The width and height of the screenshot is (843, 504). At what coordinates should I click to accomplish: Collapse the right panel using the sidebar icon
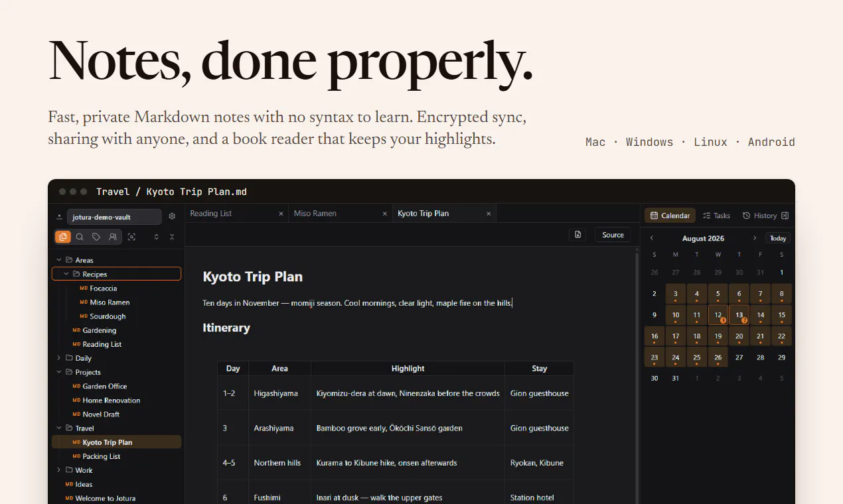(785, 216)
